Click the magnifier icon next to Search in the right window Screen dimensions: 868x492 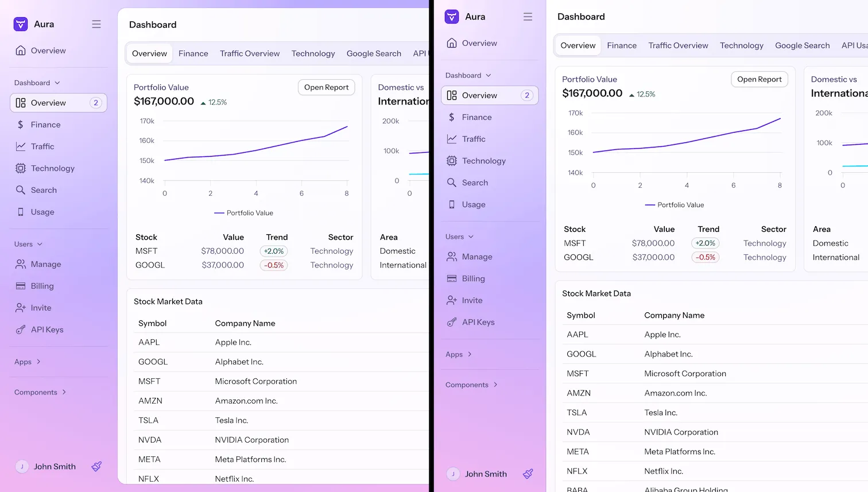tap(452, 183)
